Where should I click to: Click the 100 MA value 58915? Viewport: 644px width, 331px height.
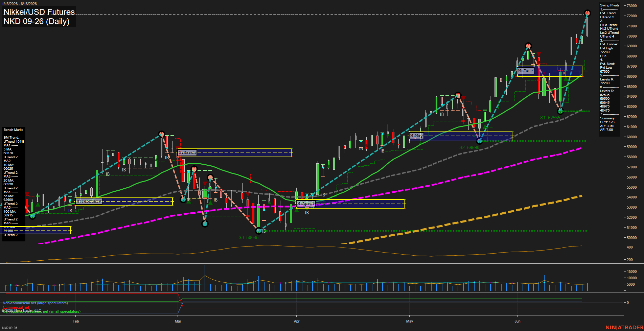(8, 215)
